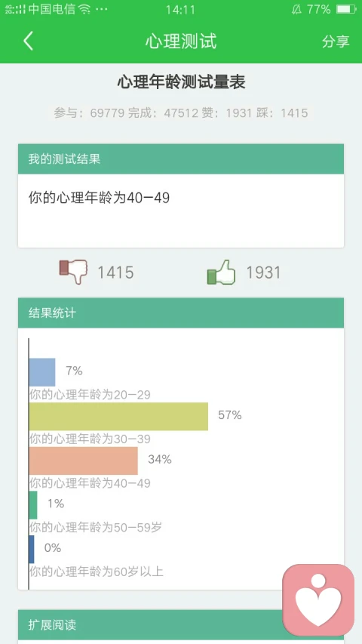Tap the thumbs-down dislike icon
The image size is (362, 644).
[73, 272]
